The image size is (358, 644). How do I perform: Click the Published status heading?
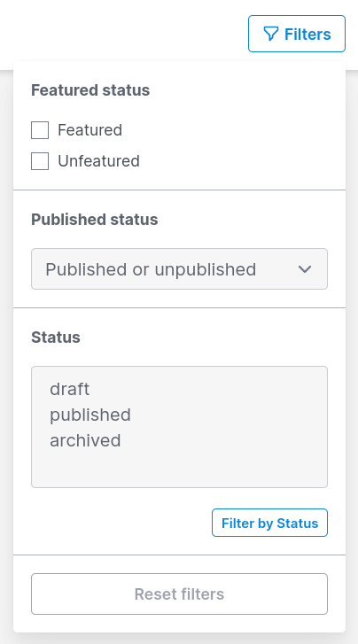click(95, 220)
